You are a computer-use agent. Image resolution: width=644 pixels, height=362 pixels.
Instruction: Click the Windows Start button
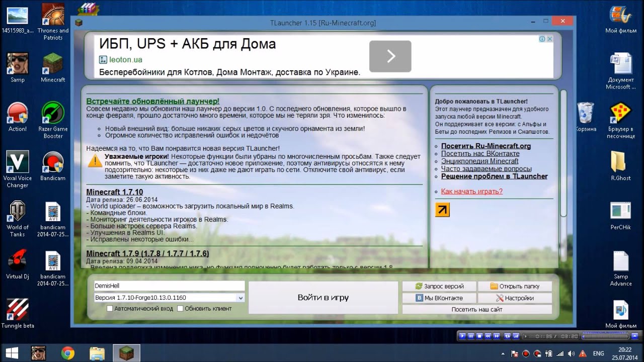(11, 353)
